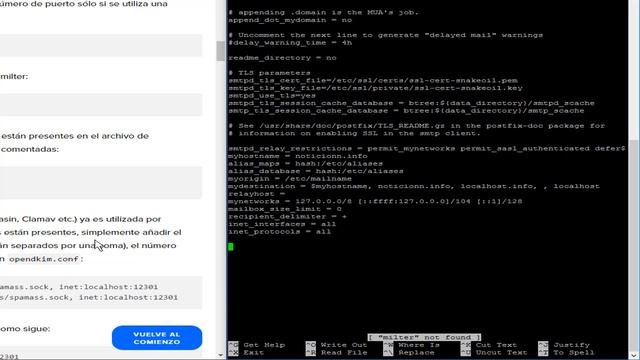Click the first spamass.sock code line
The width and height of the screenshot is (640, 360).
click(x=79, y=287)
